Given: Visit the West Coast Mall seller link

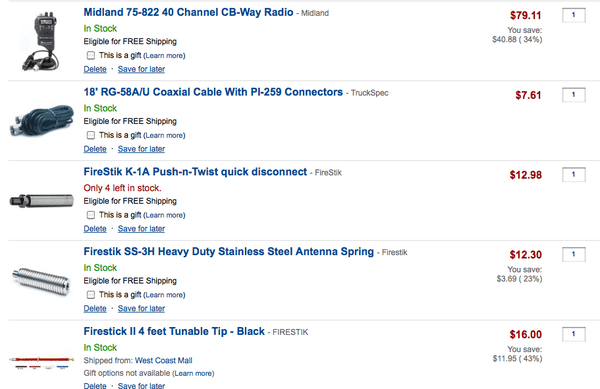Looking at the screenshot, I should 163,360.
